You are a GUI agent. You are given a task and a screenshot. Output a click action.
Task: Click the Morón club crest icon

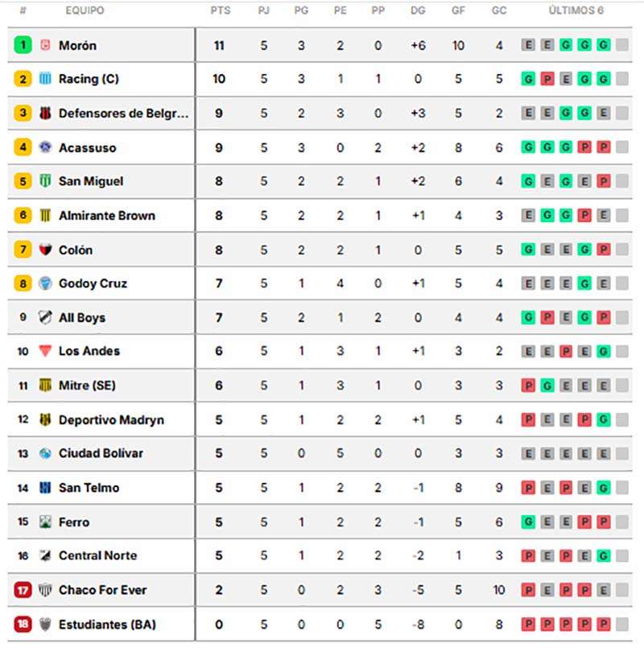tap(45, 46)
